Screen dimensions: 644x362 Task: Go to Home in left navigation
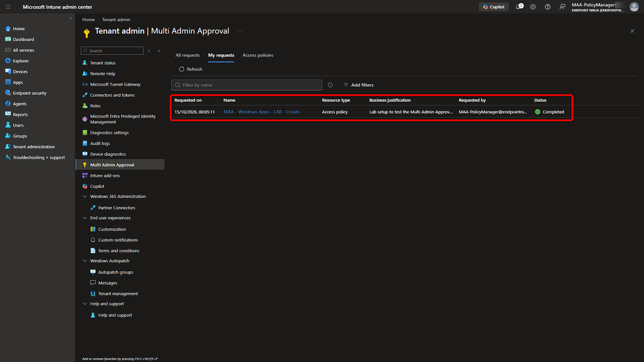pyautogui.click(x=18, y=29)
